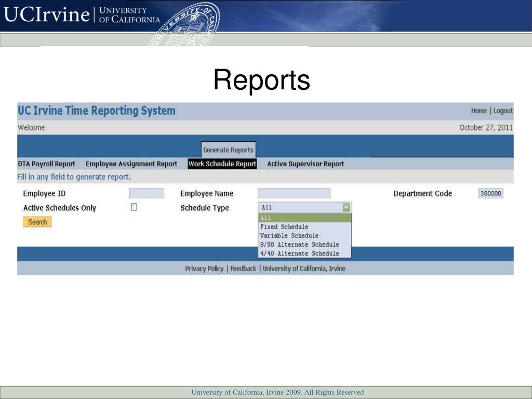Choose 'Variable Schedule' option

pyautogui.click(x=304, y=235)
